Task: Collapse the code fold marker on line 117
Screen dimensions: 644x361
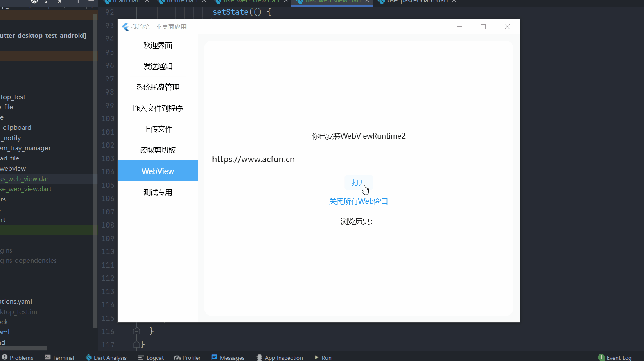Action: 137,345
